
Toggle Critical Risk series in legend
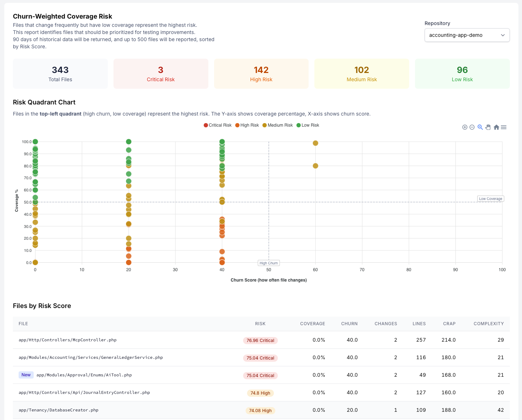pyautogui.click(x=218, y=125)
